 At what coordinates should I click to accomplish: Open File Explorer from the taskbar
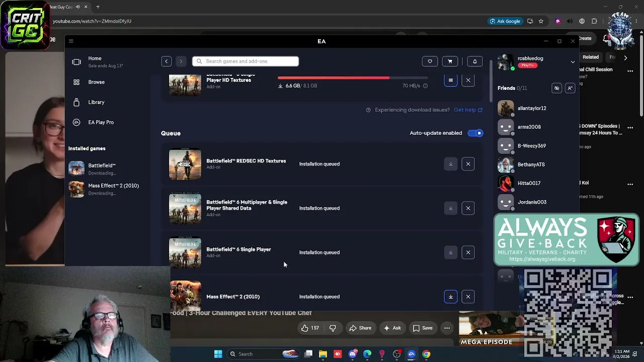click(323, 354)
